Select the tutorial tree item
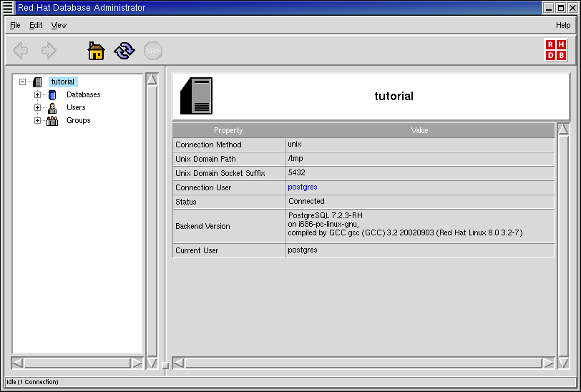 [63, 82]
